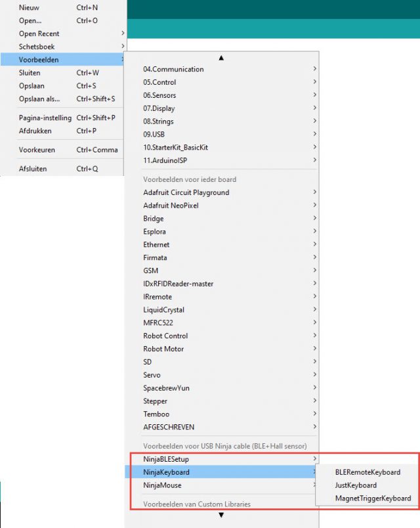
Task: Click Nieuw to create a new sketch
Action: [x=30, y=7]
